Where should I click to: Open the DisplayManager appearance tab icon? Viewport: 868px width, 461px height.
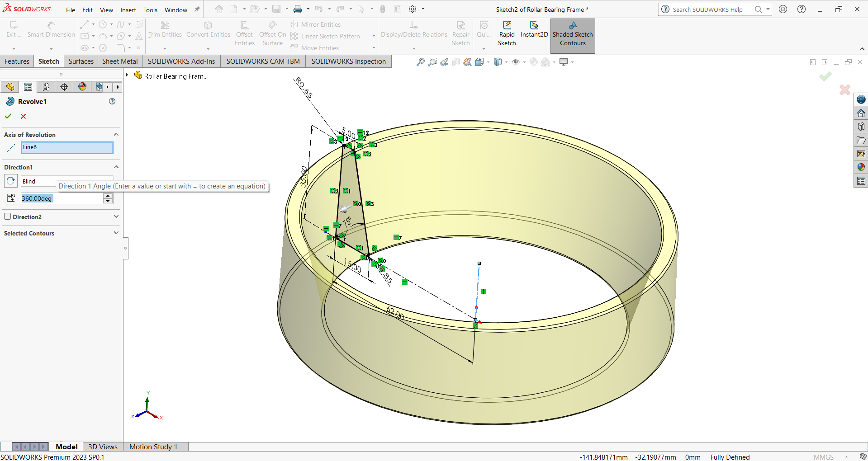[82, 87]
